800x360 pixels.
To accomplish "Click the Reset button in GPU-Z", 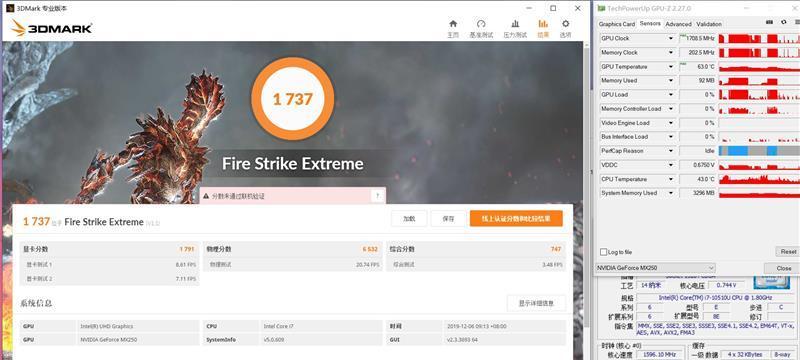I will 787,252.
